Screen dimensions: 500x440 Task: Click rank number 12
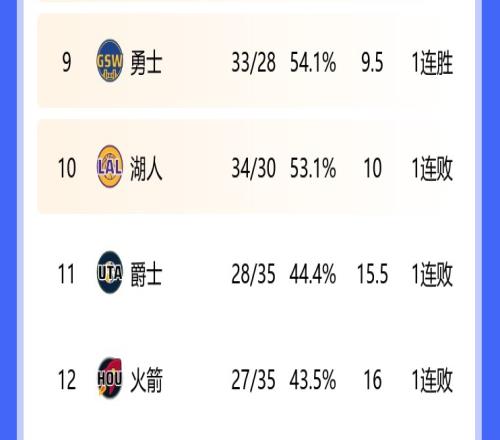(x=67, y=380)
